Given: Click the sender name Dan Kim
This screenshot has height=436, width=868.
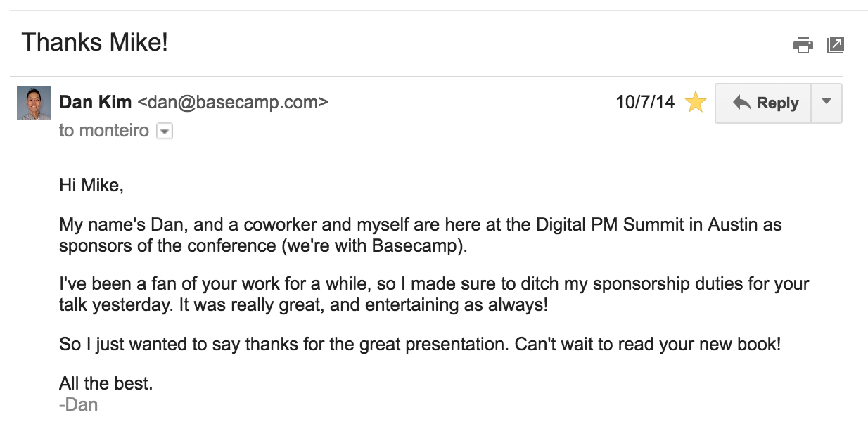Looking at the screenshot, I should (x=95, y=103).
